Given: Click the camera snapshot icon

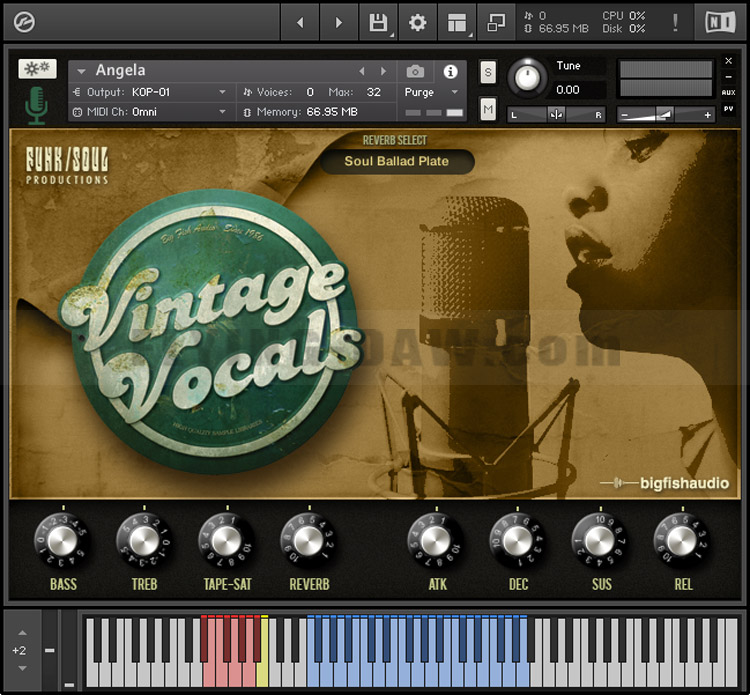Looking at the screenshot, I should tap(415, 72).
